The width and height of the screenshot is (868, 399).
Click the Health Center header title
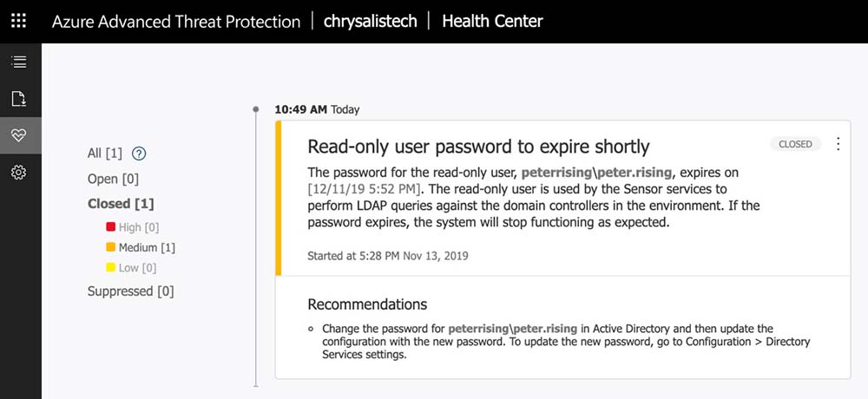pyautogui.click(x=492, y=22)
